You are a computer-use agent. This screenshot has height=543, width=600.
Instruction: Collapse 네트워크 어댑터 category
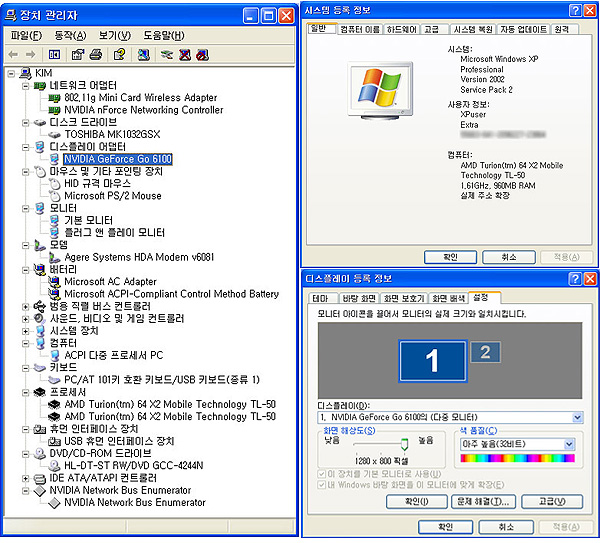[25, 86]
